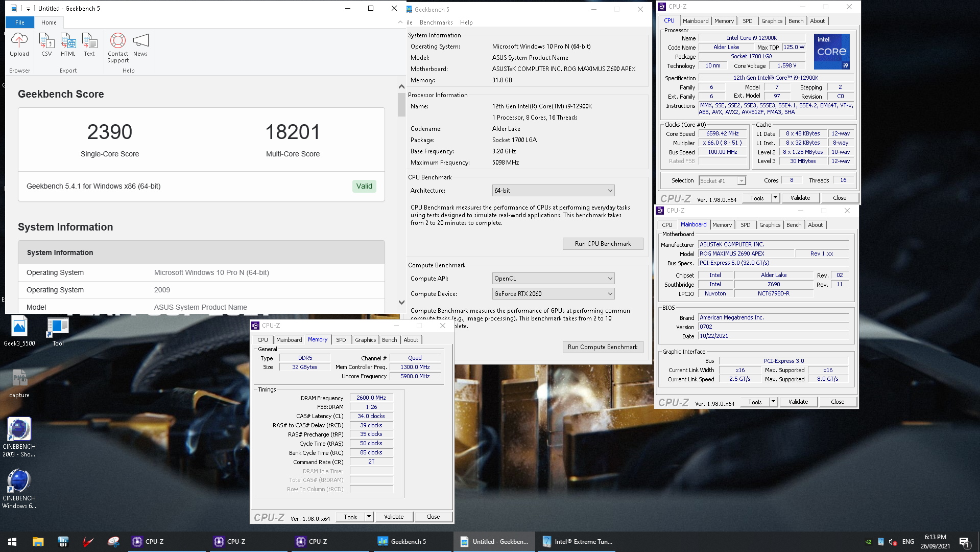The image size is (980, 552).
Task: Switch to Memory tab in CPU-Z CPU window
Action: click(x=724, y=21)
